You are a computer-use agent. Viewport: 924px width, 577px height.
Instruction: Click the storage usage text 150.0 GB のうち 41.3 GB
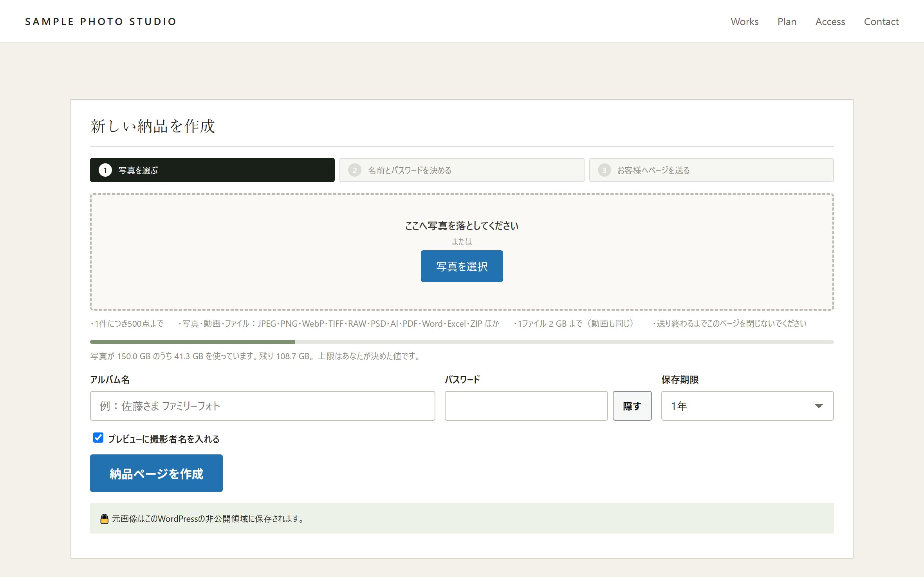coord(160,356)
